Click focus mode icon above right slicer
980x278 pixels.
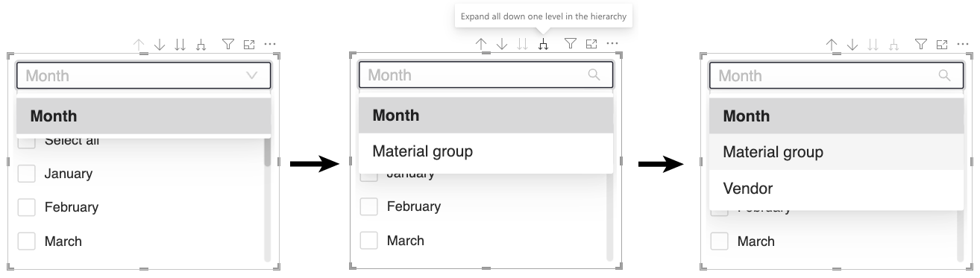[x=942, y=45]
